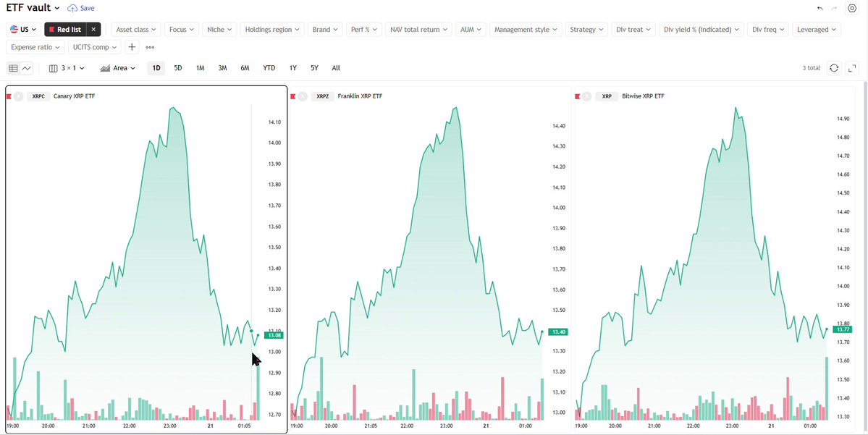The image size is (868, 435).
Task: Click the 13.08 price label
Action: (x=274, y=335)
